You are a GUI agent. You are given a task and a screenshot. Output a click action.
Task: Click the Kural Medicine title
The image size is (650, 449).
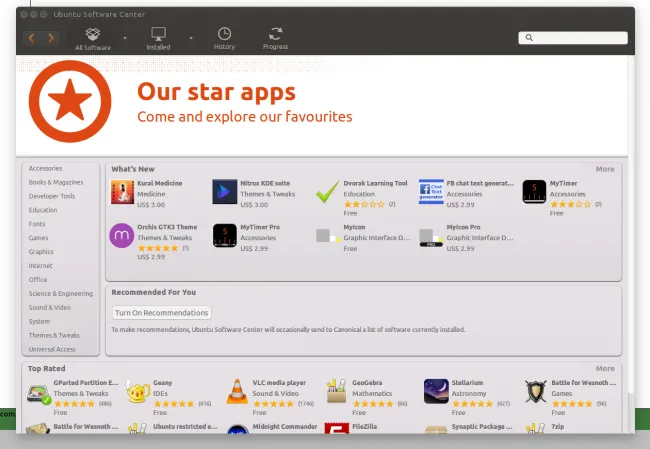coord(160,183)
